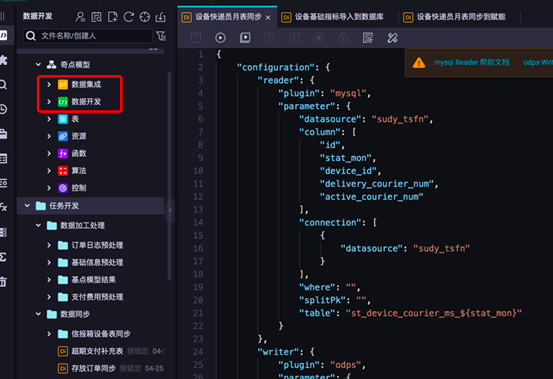553x379 pixels.
Task: Expand the 控制 node
Action: pos(49,188)
